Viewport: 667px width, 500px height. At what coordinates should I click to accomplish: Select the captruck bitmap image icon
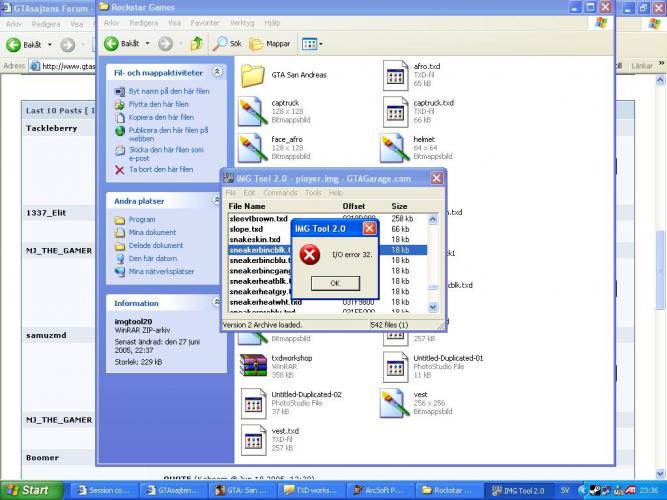[250, 110]
